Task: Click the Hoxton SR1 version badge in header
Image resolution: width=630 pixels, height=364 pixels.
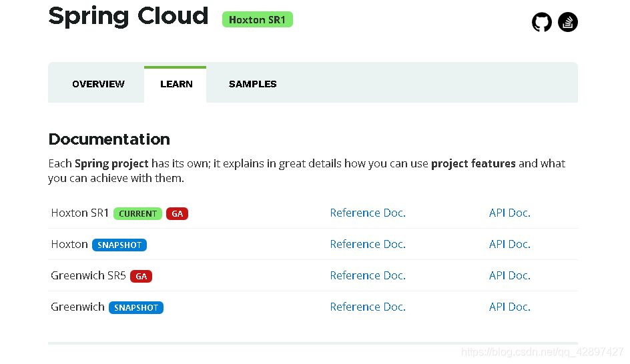Action: click(257, 19)
